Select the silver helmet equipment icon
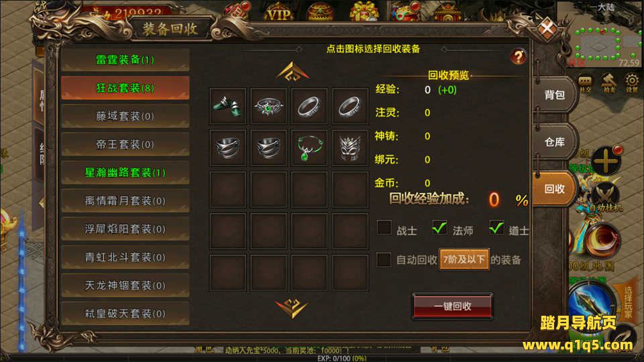Image resolution: width=644 pixels, height=362 pixels. (x=350, y=147)
